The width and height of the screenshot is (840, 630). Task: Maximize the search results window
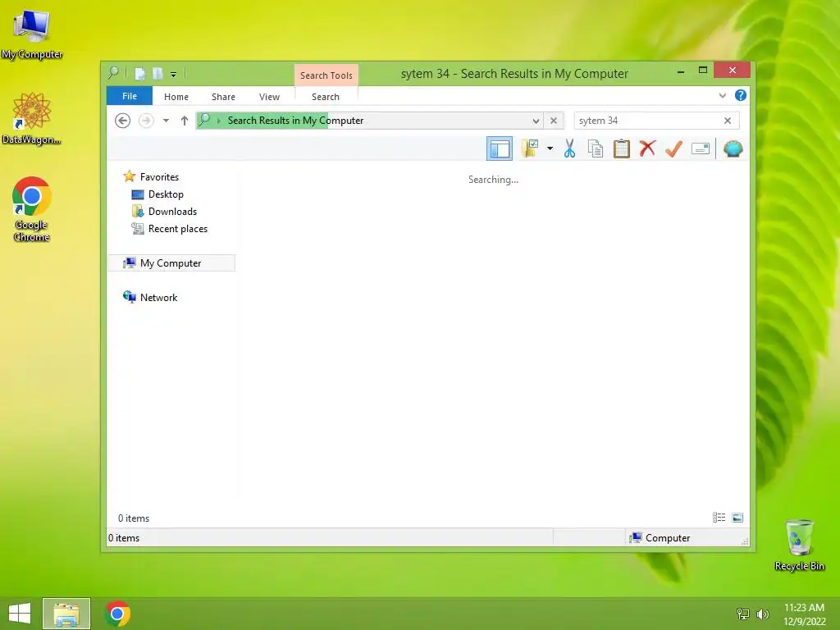tap(703, 71)
